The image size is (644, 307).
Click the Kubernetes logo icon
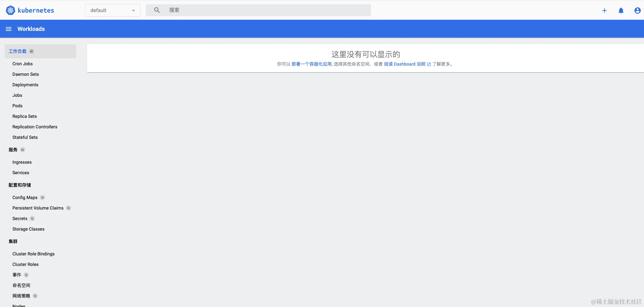11,10
